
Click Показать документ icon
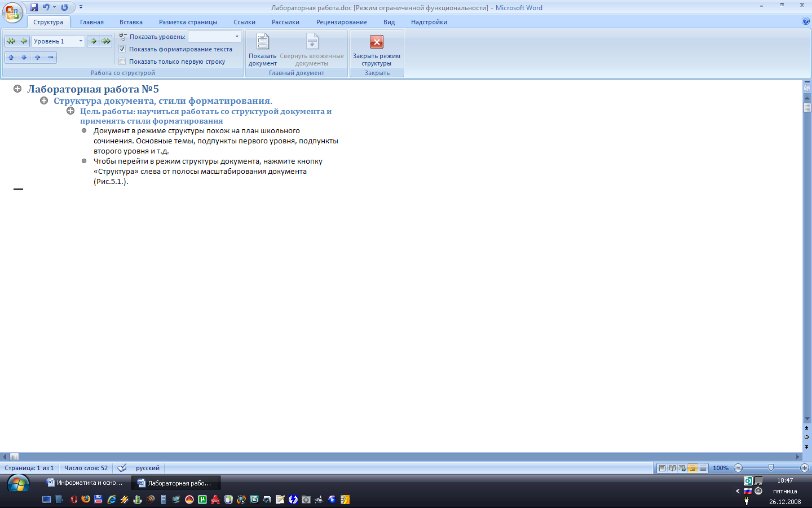point(263,42)
